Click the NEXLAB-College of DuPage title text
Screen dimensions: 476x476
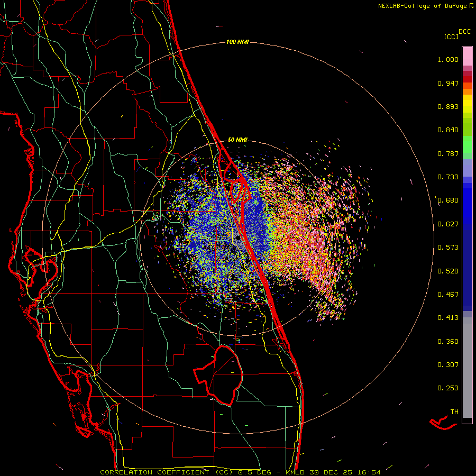(x=423, y=6)
